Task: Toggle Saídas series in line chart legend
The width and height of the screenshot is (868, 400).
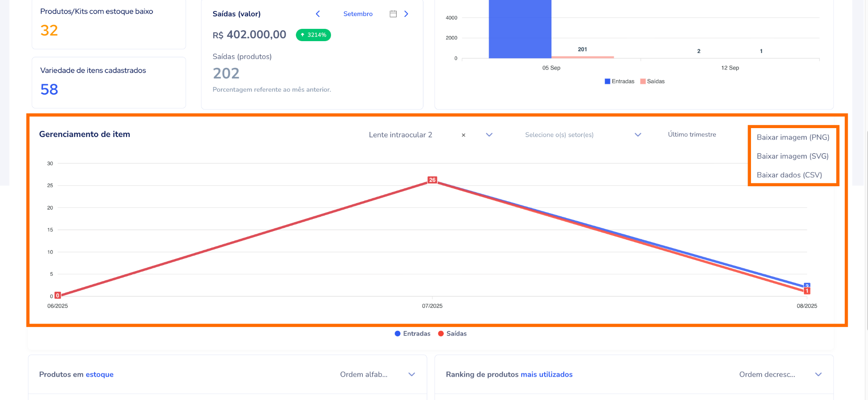Action: (x=452, y=334)
